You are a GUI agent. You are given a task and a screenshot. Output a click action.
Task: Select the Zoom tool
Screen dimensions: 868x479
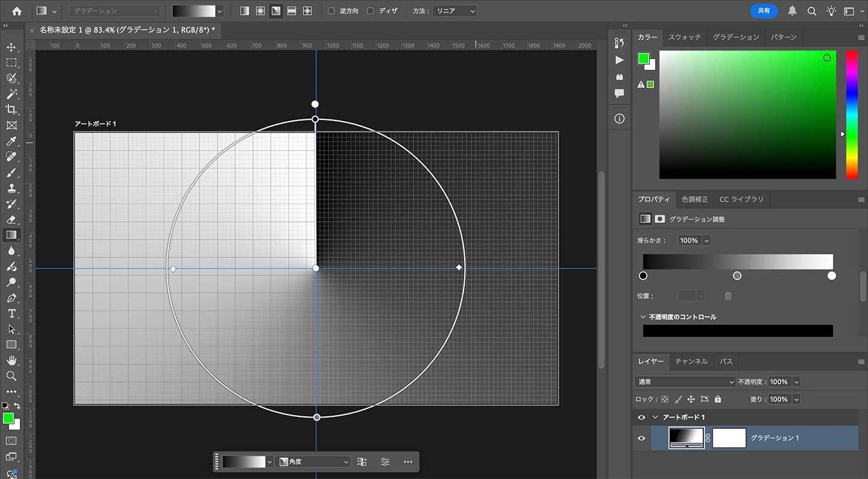pos(11,376)
